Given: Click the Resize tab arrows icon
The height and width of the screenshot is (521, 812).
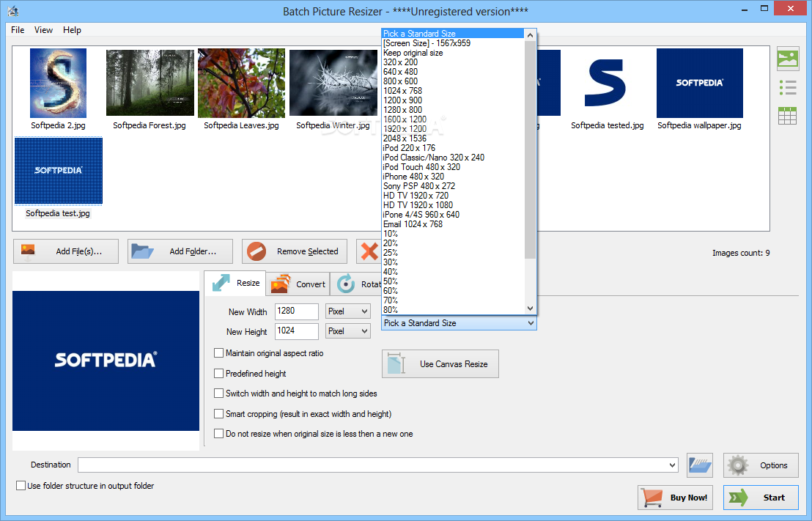Looking at the screenshot, I should pos(221,283).
